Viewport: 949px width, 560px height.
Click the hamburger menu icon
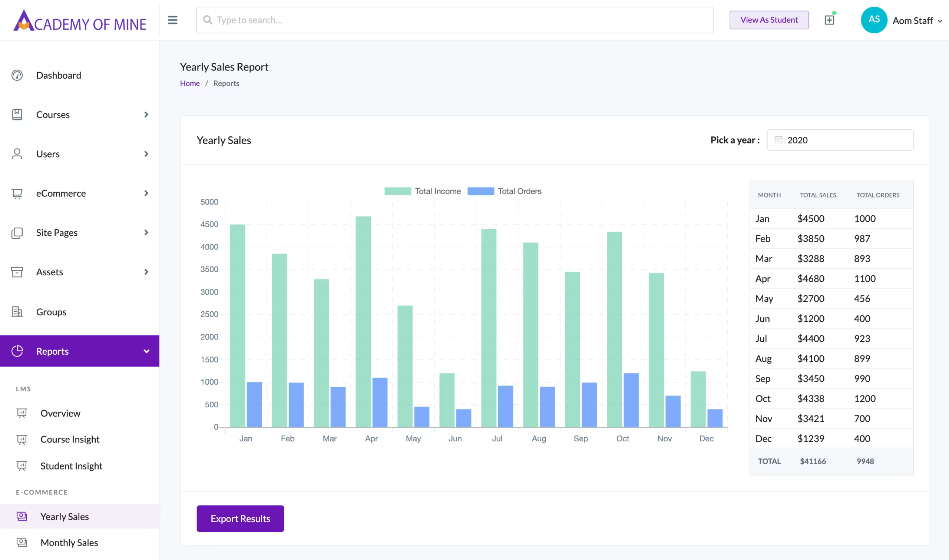pyautogui.click(x=172, y=20)
